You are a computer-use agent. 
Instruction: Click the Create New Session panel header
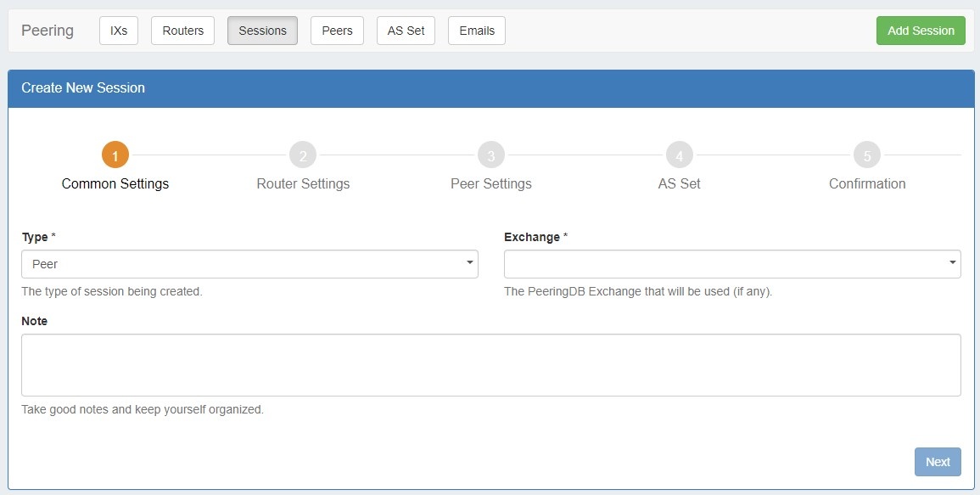490,87
